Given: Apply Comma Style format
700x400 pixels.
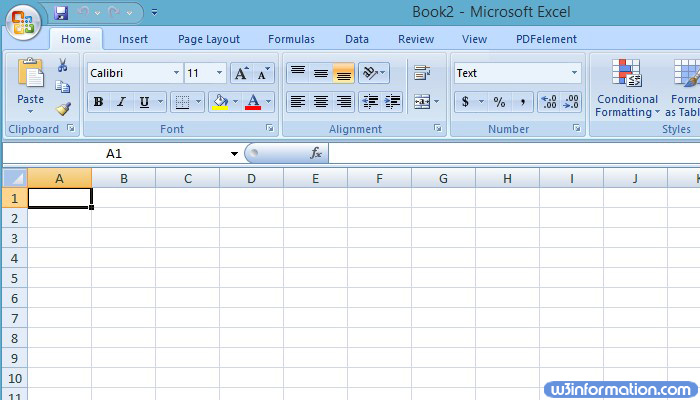Looking at the screenshot, I should tap(522, 102).
